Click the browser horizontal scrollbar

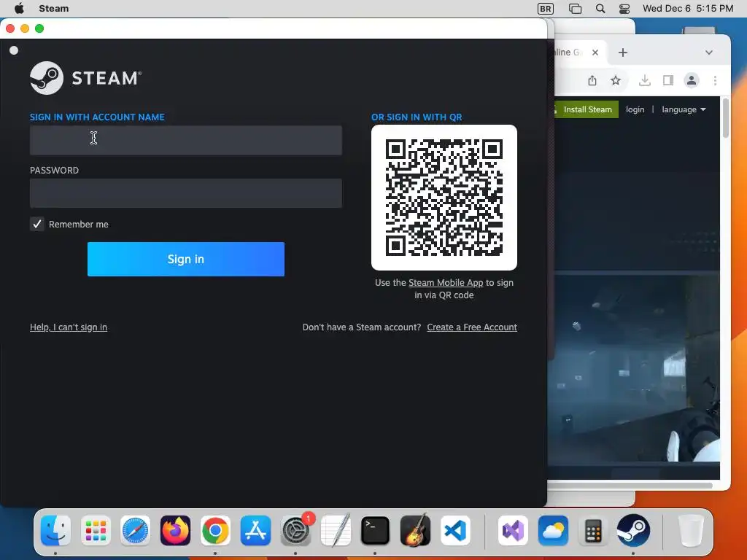pos(630,486)
